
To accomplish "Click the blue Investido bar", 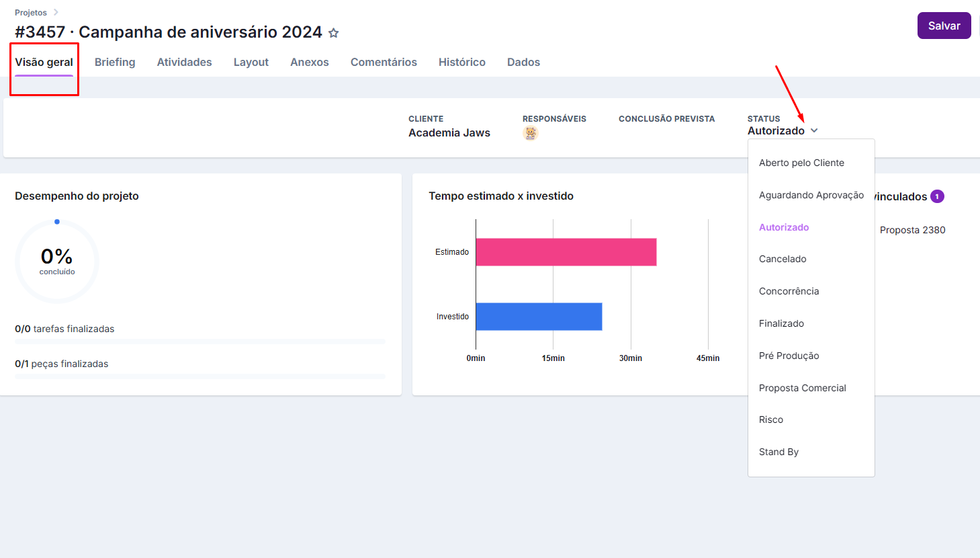I will (x=539, y=317).
